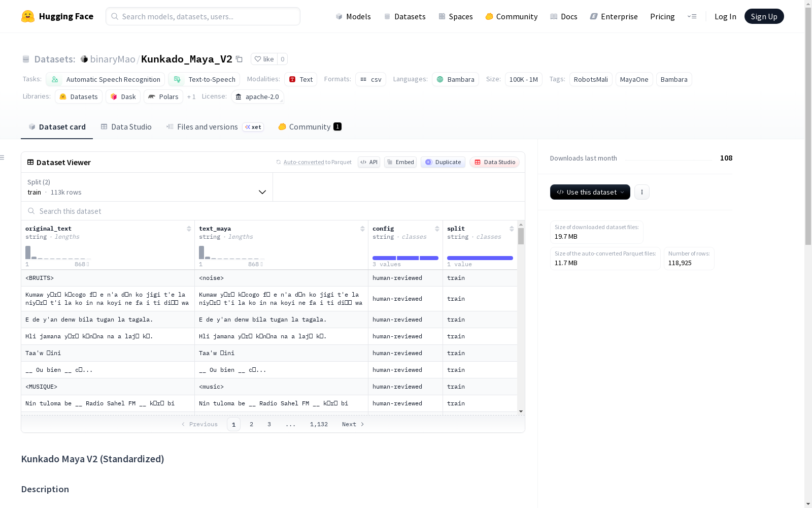This screenshot has width=812, height=508.
Task: Sort the original_text column
Action: pyautogui.click(x=189, y=229)
